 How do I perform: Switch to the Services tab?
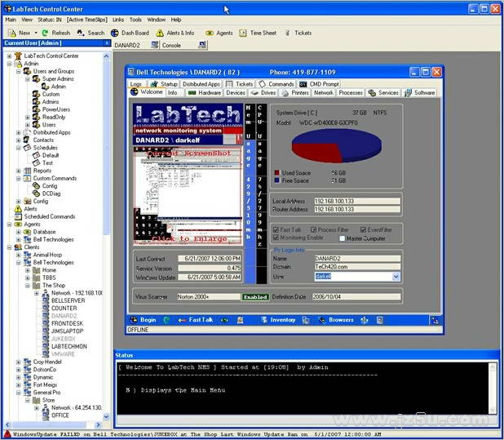[x=383, y=92]
